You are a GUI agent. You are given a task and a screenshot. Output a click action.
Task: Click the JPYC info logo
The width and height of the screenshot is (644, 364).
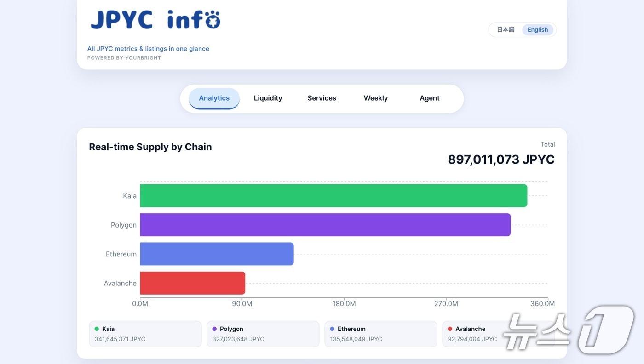point(155,20)
